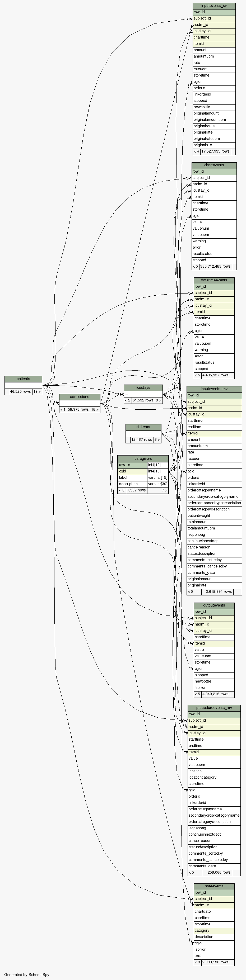Open the noteevents table title
The height and width of the screenshot is (980, 246).
point(214,886)
